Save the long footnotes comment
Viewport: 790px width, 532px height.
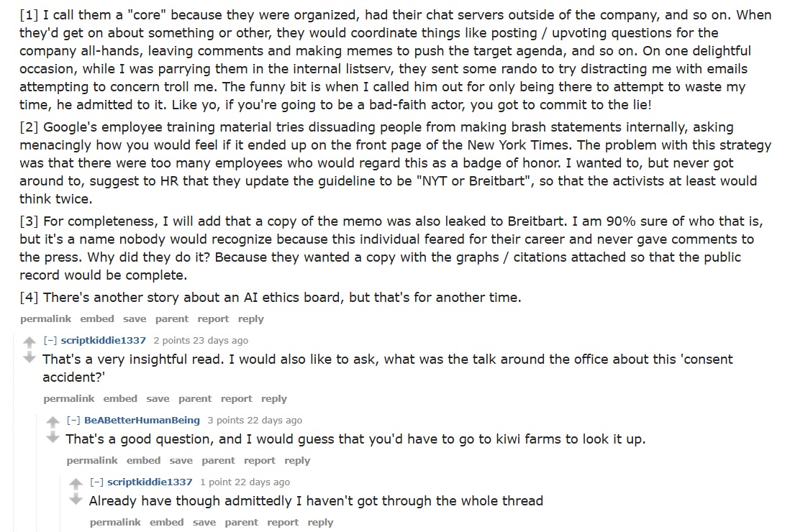(135, 319)
